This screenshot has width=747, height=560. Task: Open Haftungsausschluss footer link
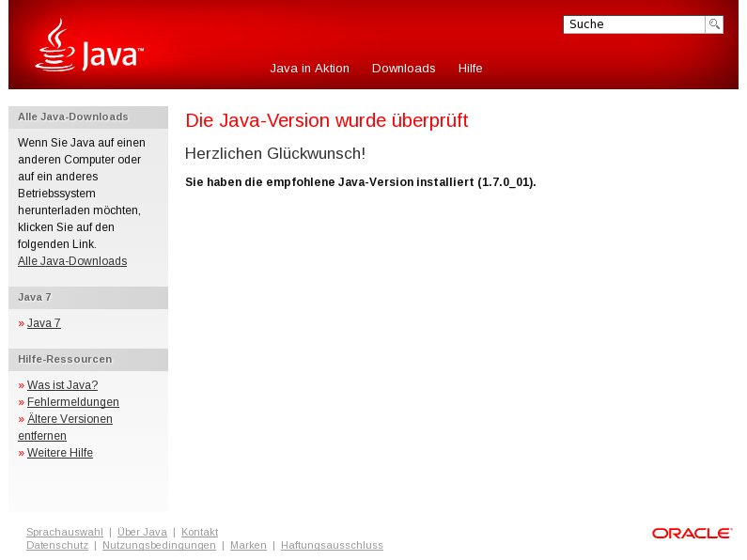tap(332, 545)
